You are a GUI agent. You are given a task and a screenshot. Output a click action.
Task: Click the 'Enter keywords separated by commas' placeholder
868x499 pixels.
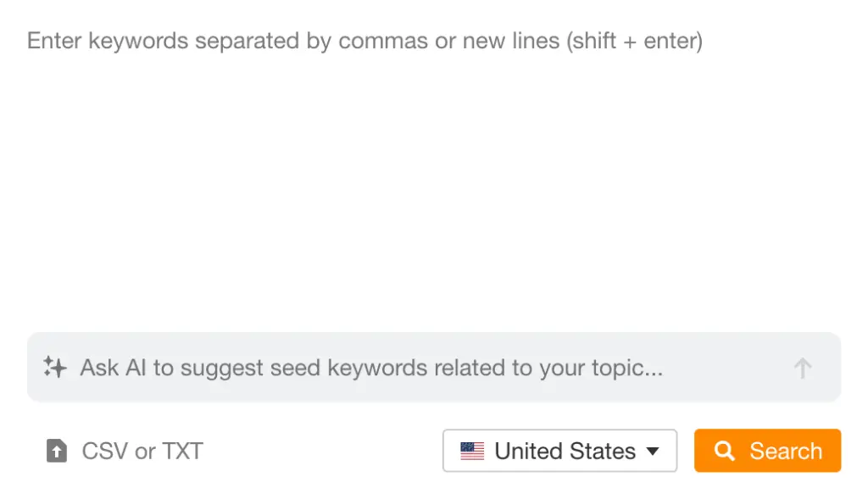coord(254,41)
